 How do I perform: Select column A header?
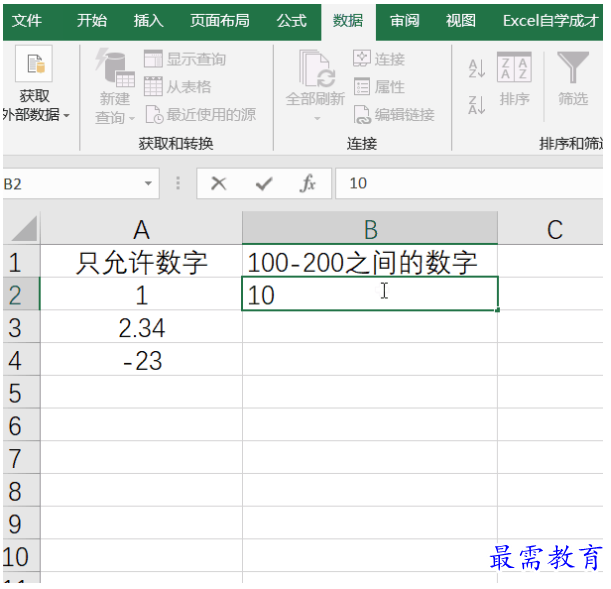coord(141,229)
